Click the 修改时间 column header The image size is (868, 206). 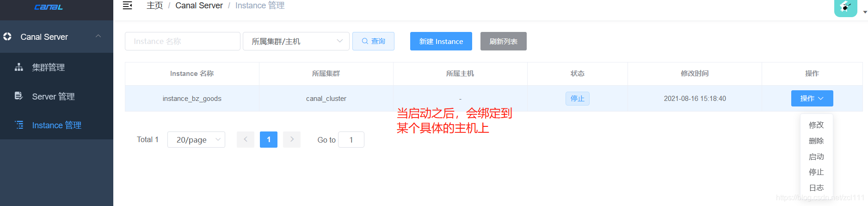click(x=695, y=74)
